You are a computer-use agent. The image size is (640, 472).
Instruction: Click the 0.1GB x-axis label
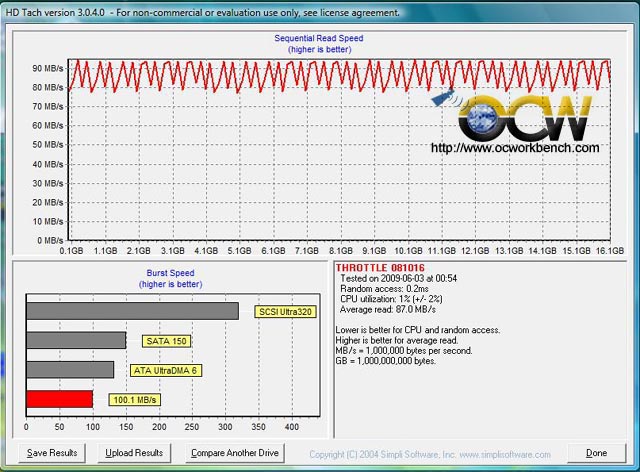(x=71, y=251)
